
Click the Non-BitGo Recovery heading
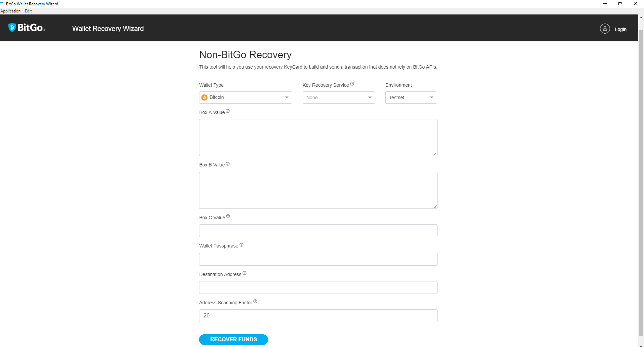245,55
